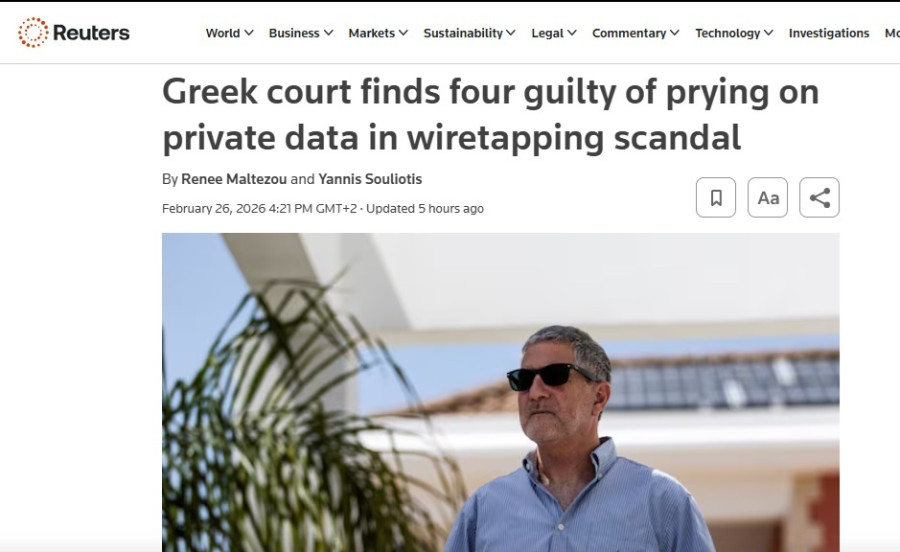This screenshot has width=900, height=552.
Task: Open author Renee Maltezou's profile
Action: point(234,179)
